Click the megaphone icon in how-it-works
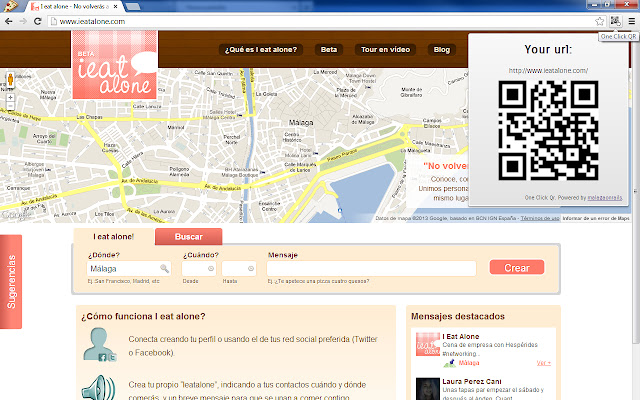This screenshot has width=640, height=400. click(98, 388)
